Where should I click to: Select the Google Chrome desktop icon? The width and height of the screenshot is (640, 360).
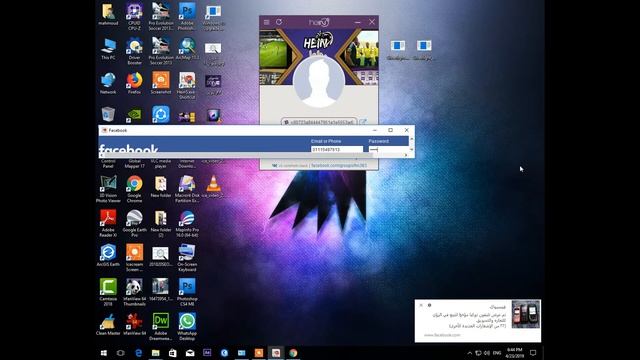coord(134,189)
